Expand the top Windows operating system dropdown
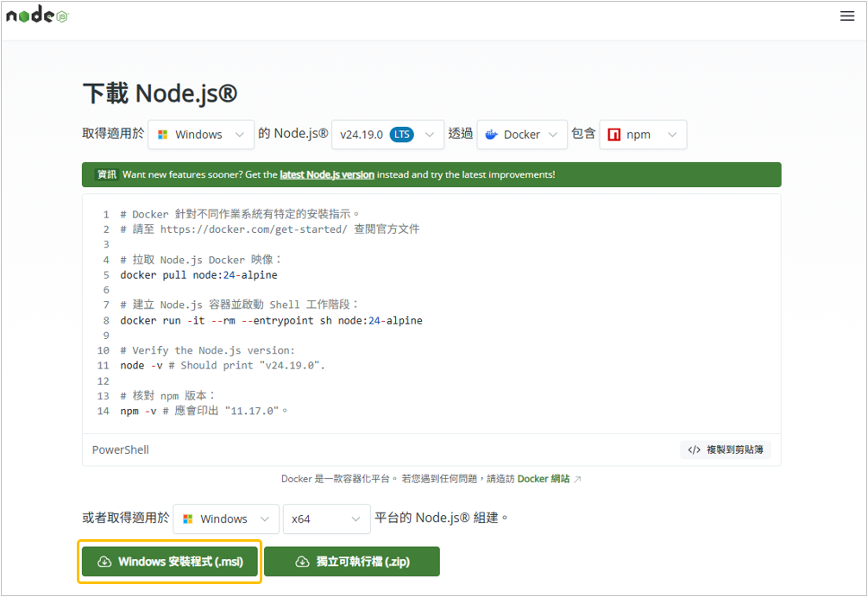The width and height of the screenshot is (868, 597). [x=201, y=135]
